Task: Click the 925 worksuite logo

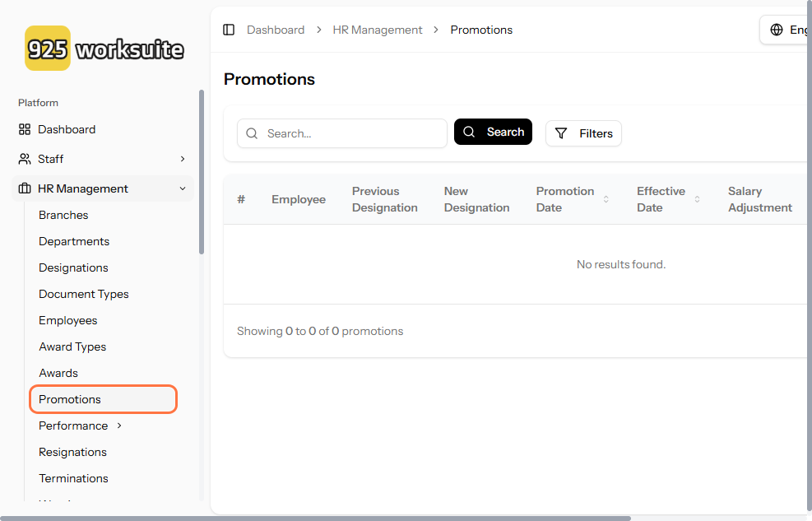Action: click(104, 49)
